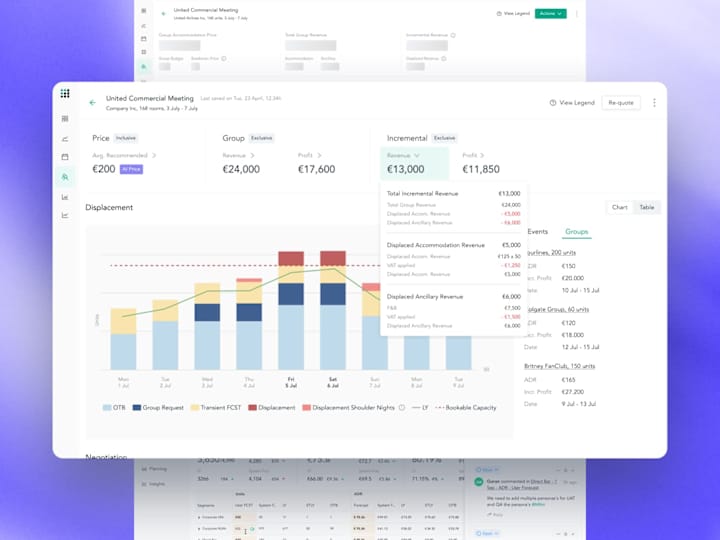Image resolution: width=720 pixels, height=540 pixels.
Task: Open the bar chart icon in sidebar
Action: [x=65, y=197]
